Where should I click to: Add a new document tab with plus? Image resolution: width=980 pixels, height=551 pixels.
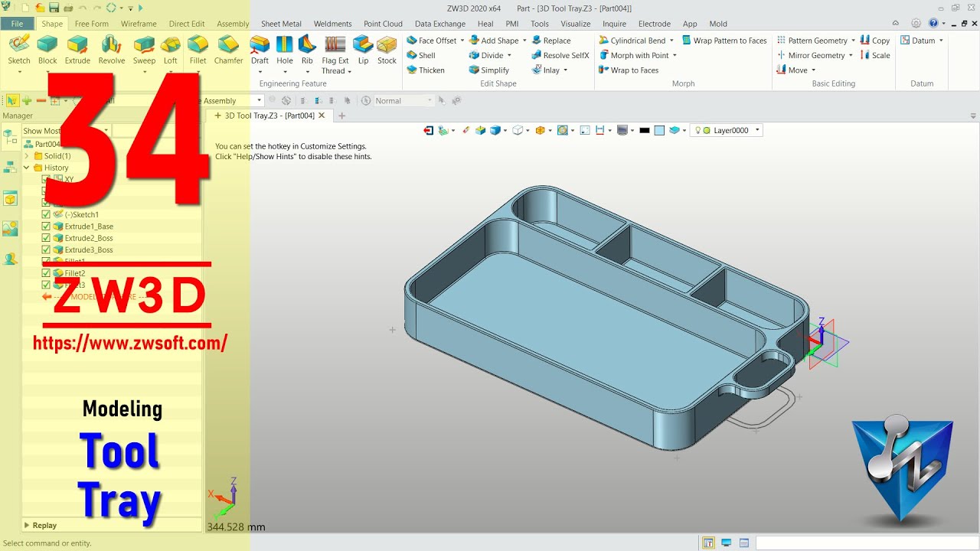(x=342, y=116)
